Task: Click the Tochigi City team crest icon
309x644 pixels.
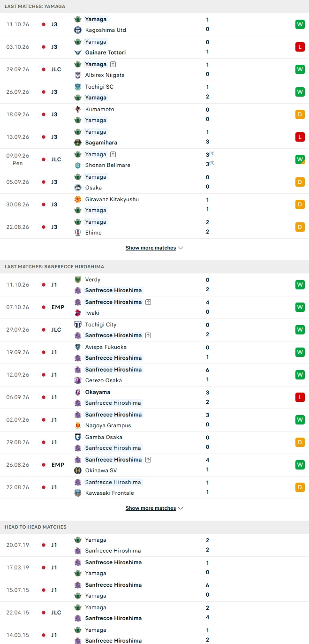Action: pyautogui.click(x=78, y=325)
